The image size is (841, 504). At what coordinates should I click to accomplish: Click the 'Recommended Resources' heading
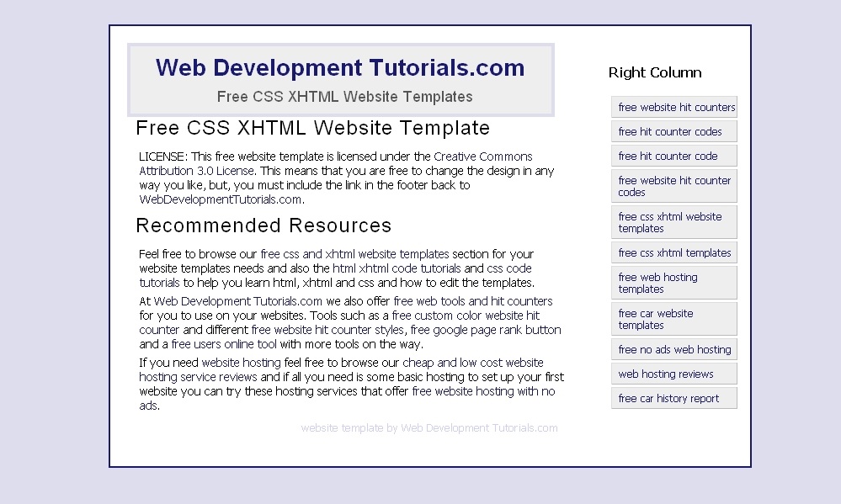(x=263, y=225)
